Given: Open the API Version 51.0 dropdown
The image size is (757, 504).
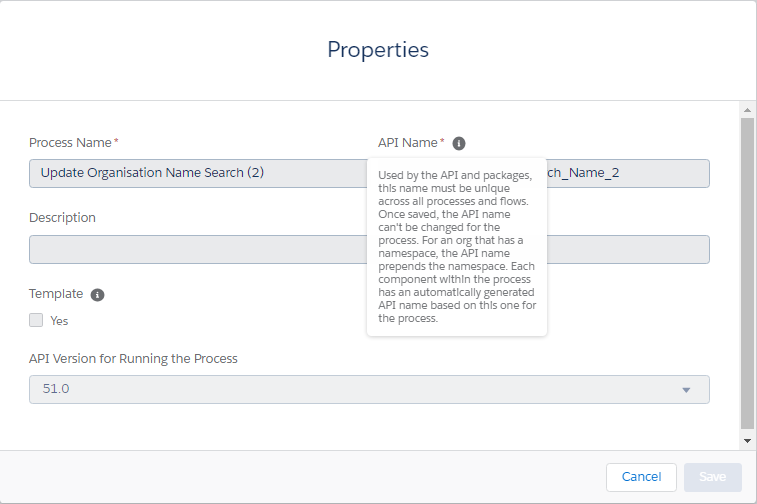Looking at the screenshot, I should pyautogui.click(x=369, y=389).
